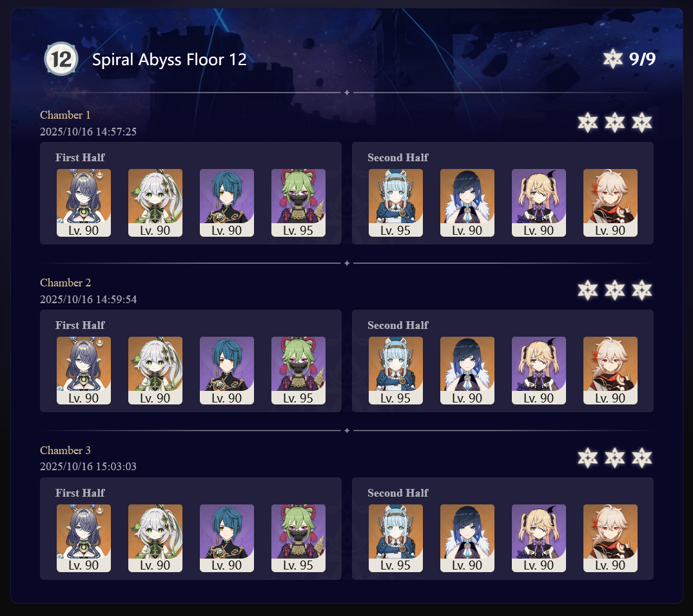693x616 pixels.
Task: Open Nahida's portrait in Chamber 1 First Half
Action: (x=155, y=203)
